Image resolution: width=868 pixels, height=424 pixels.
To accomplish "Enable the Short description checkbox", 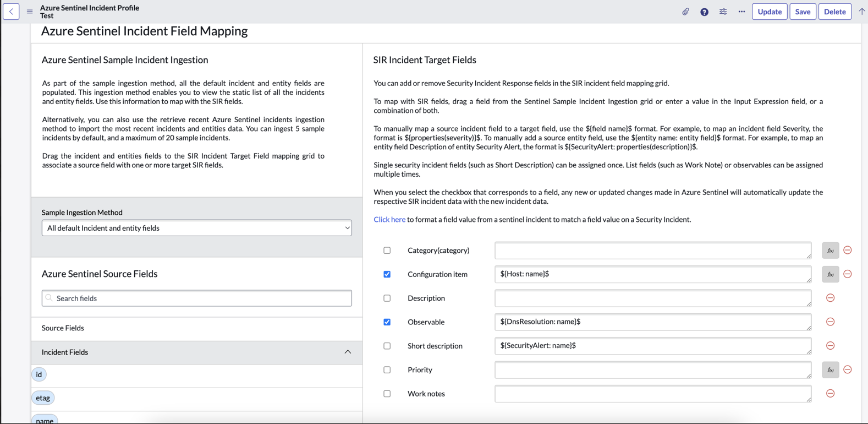I will tap(387, 346).
